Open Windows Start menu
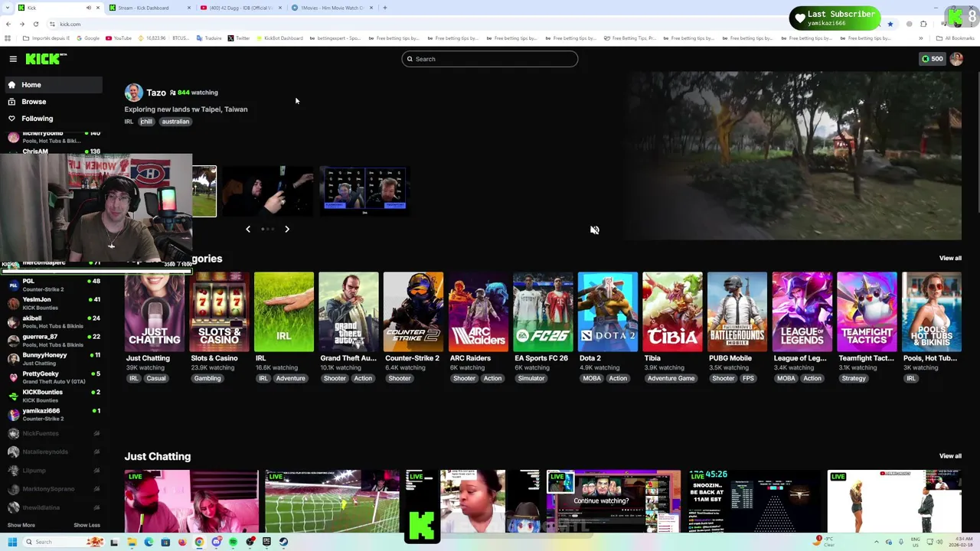 click(x=11, y=542)
